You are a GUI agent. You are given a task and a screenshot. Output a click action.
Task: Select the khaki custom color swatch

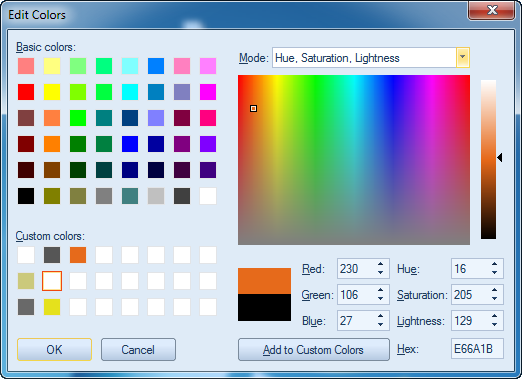[26, 281]
